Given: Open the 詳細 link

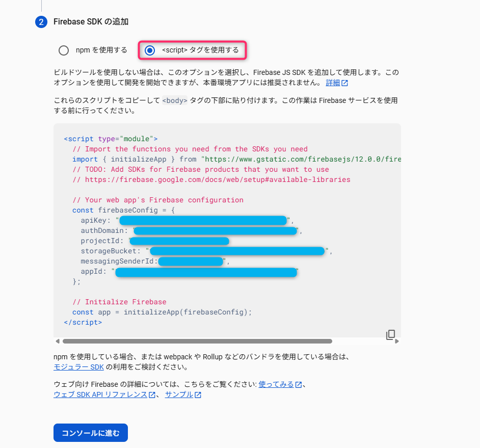Looking at the screenshot, I should [x=333, y=83].
